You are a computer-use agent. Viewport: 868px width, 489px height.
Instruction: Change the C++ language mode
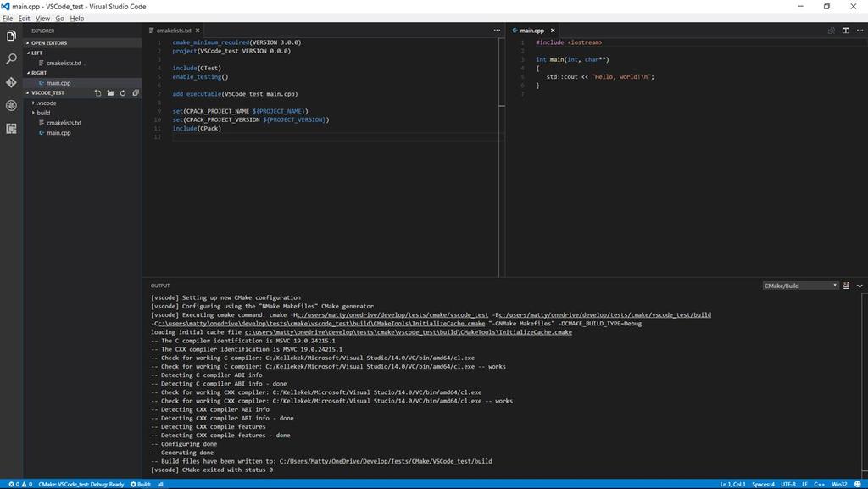click(820, 484)
